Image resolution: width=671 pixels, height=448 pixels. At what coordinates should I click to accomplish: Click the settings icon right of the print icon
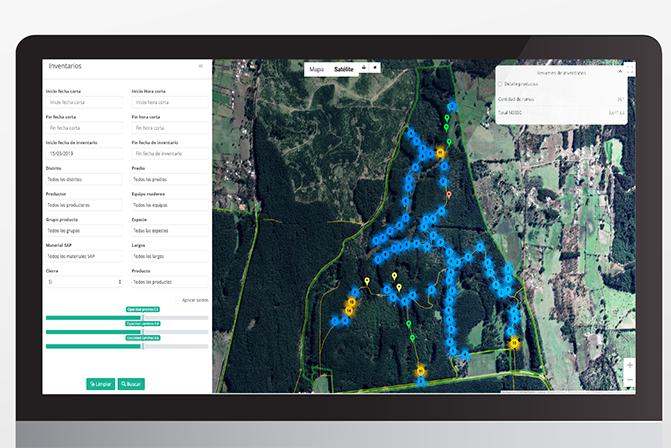point(375,68)
